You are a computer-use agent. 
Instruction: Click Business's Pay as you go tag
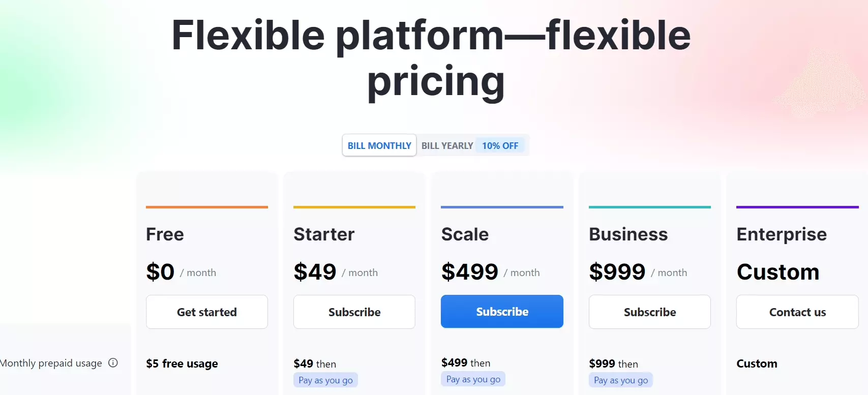coord(620,380)
